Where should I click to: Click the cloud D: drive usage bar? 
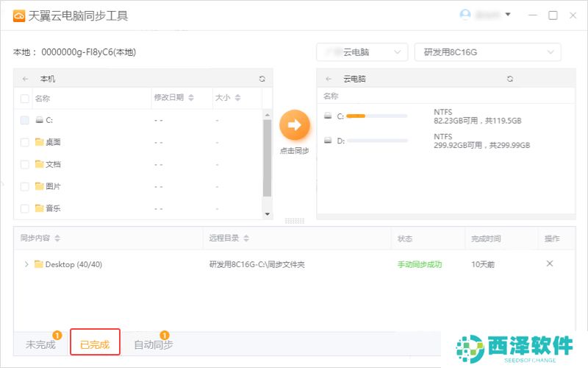pyautogui.click(x=377, y=141)
